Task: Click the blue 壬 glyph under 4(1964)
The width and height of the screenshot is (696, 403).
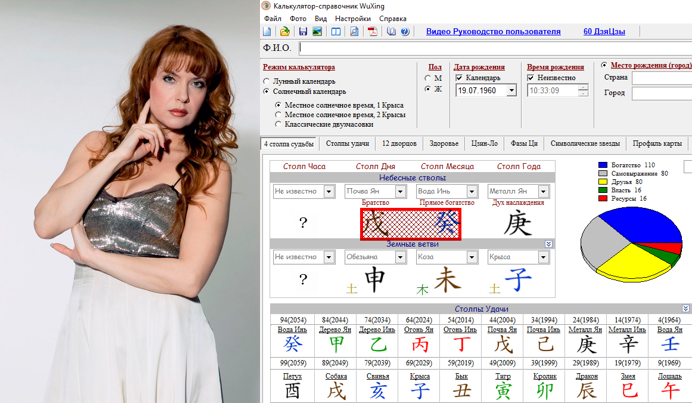Action: pos(670,344)
